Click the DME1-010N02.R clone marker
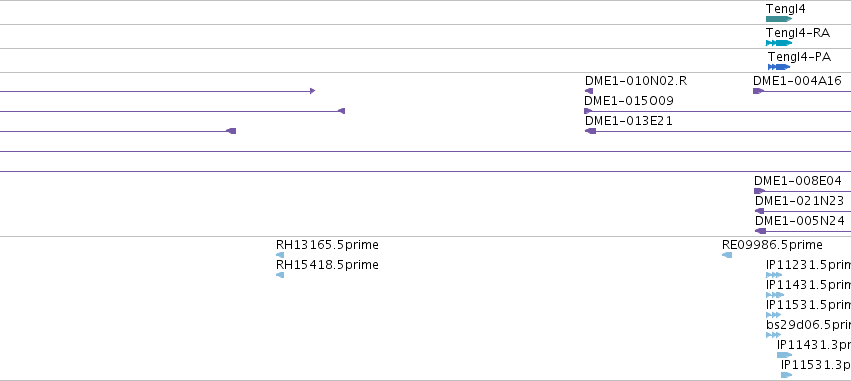 [x=589, y=91]
